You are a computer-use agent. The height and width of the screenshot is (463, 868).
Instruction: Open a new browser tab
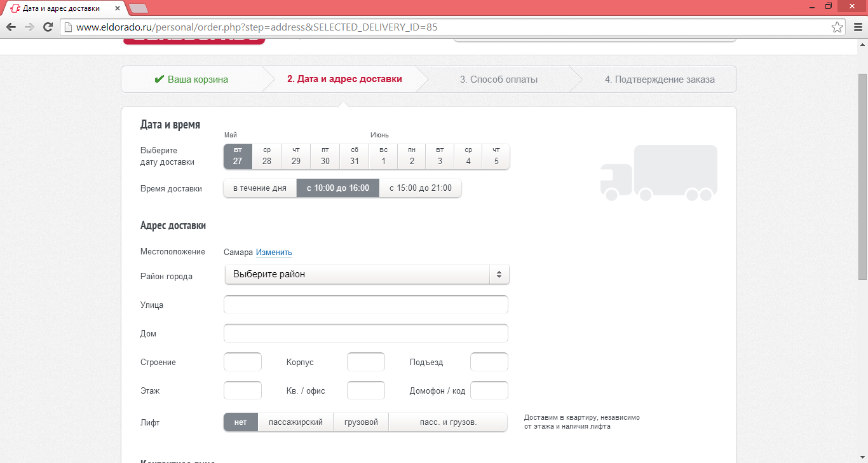pos(138,8)
